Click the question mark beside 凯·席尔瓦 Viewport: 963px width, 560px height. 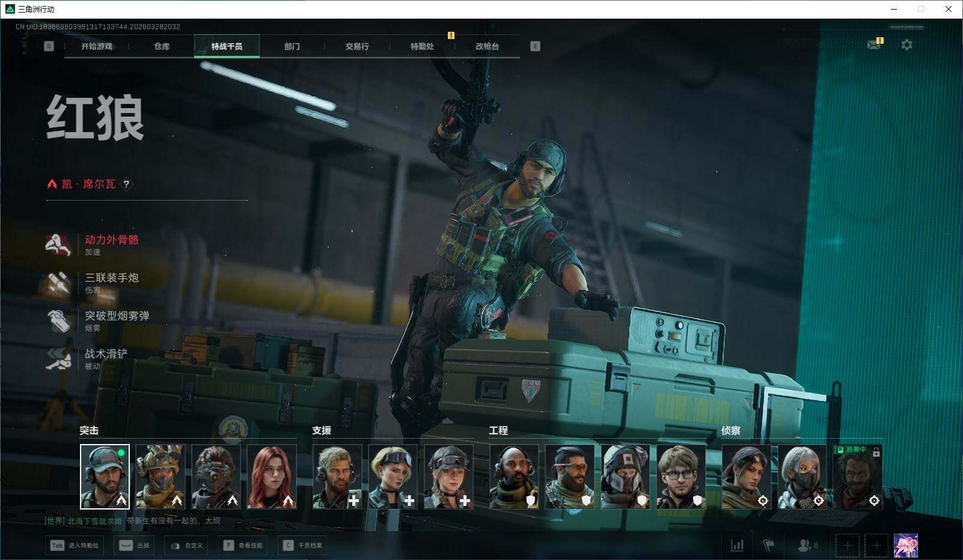[x=126, y=184]
